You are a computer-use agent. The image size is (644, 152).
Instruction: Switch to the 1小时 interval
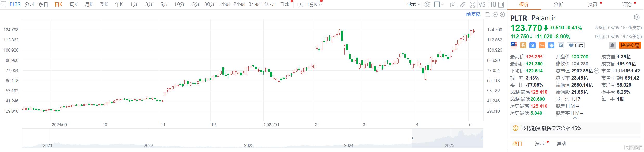tap(225, 4)
